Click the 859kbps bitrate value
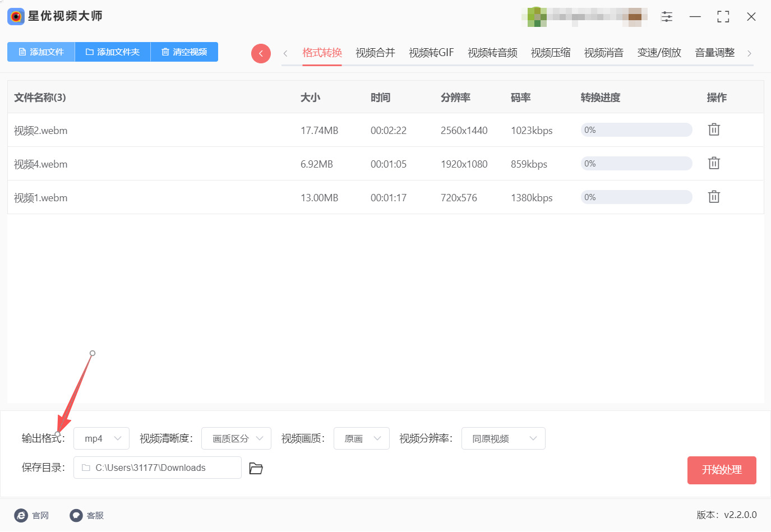The height and width of the screenshot is (532, 771). pyautogui.click(x=529, y=164)
